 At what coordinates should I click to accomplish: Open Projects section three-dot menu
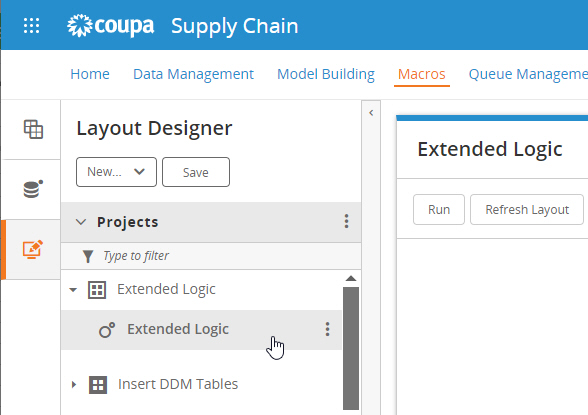point(346,222)
